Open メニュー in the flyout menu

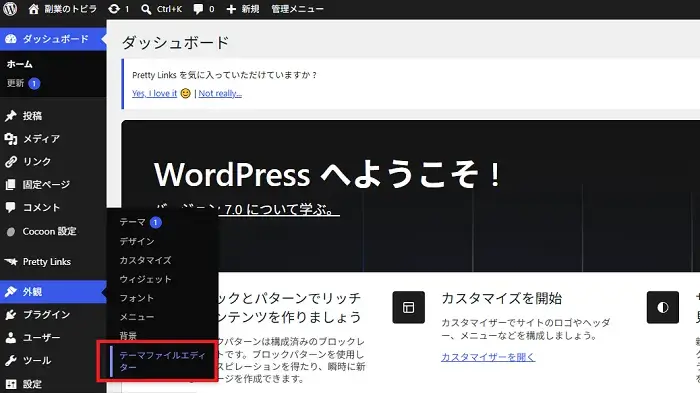[x=137, y=317]
